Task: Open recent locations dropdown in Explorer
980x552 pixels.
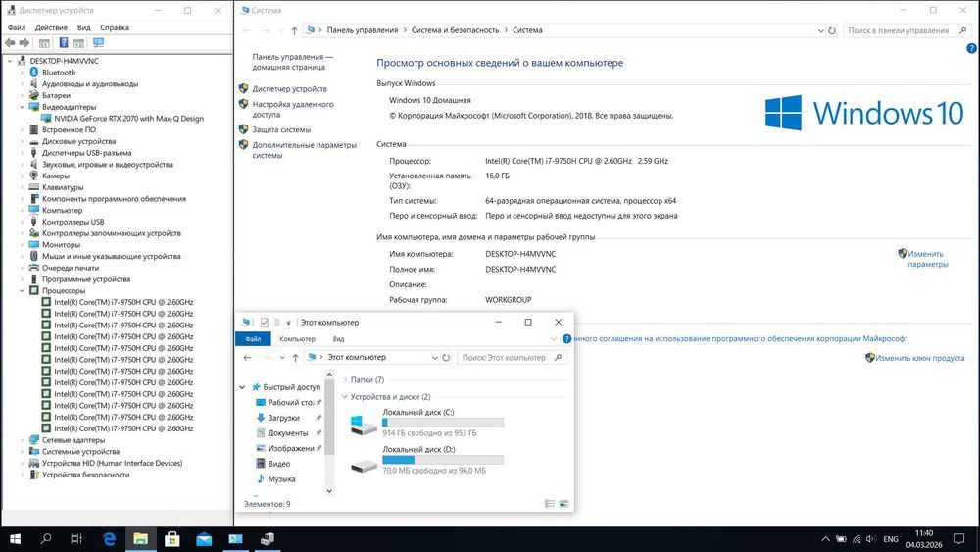Action: click(282, 358)
